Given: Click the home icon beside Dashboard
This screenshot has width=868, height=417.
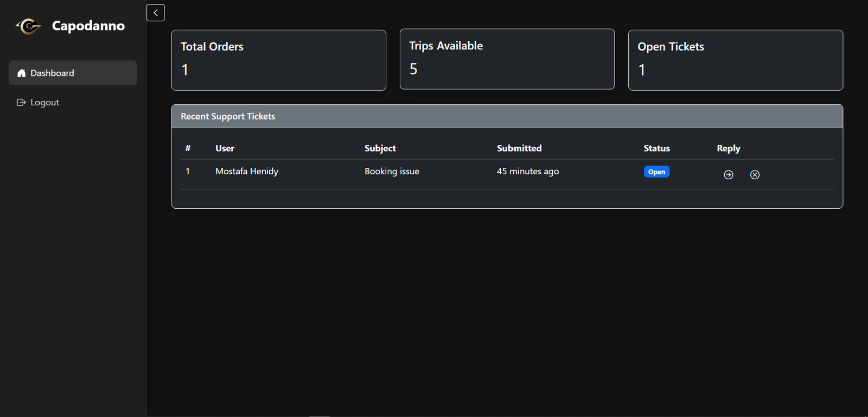Looking at the screenshot, I should point(22,73).
